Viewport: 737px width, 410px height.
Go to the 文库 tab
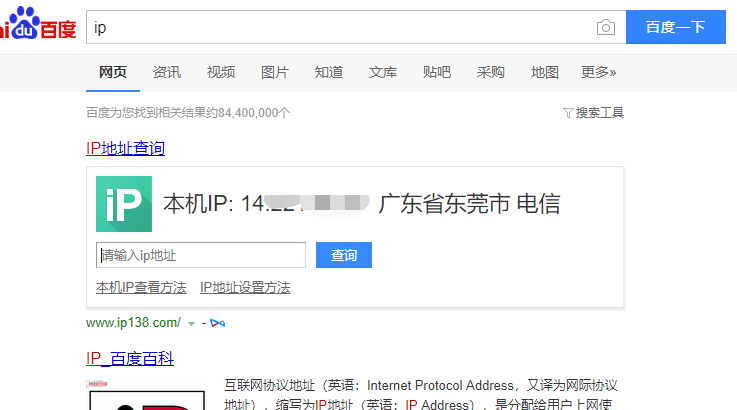click(x=383, y=72)
